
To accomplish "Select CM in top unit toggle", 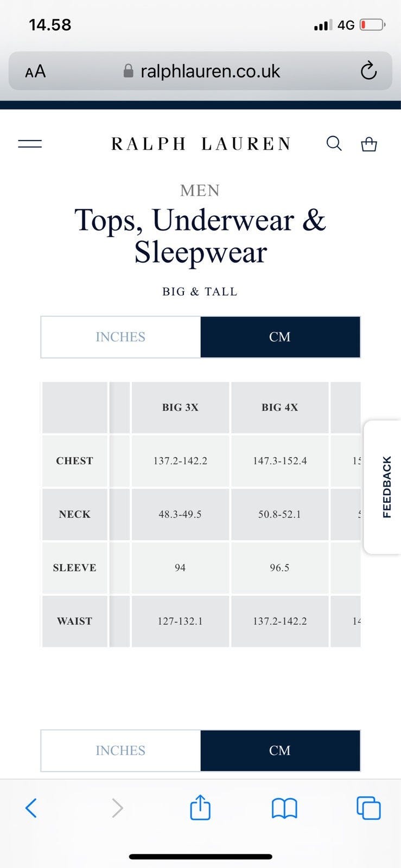I will (x=280, y=337).
